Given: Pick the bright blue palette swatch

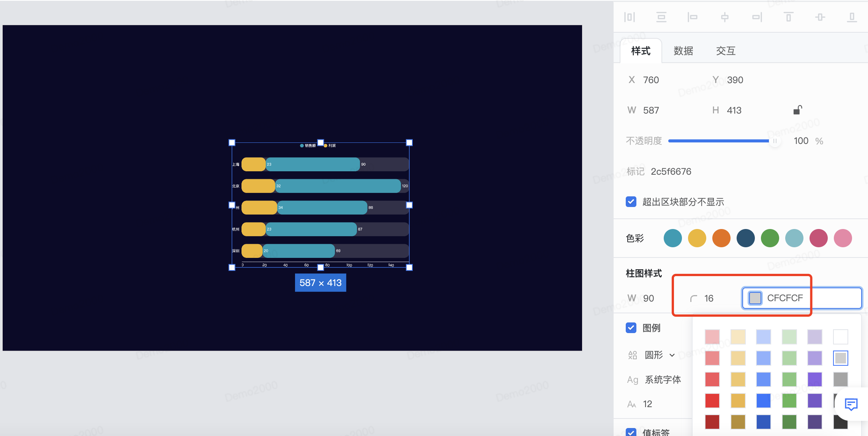Looking at the screenshot, I should click(764, 401).
